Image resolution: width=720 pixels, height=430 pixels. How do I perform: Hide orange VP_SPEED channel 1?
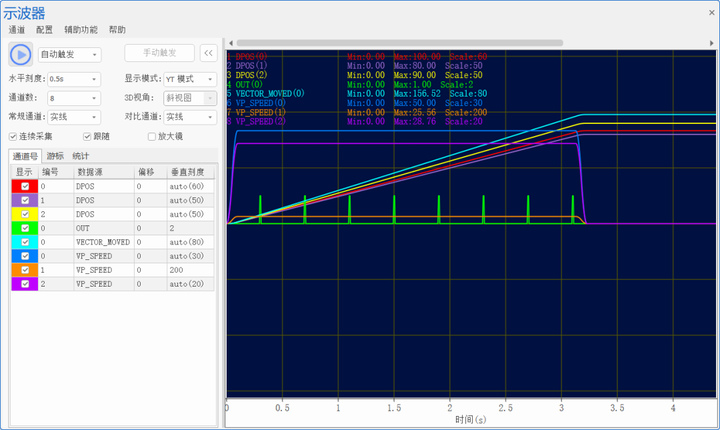(25, 270)
